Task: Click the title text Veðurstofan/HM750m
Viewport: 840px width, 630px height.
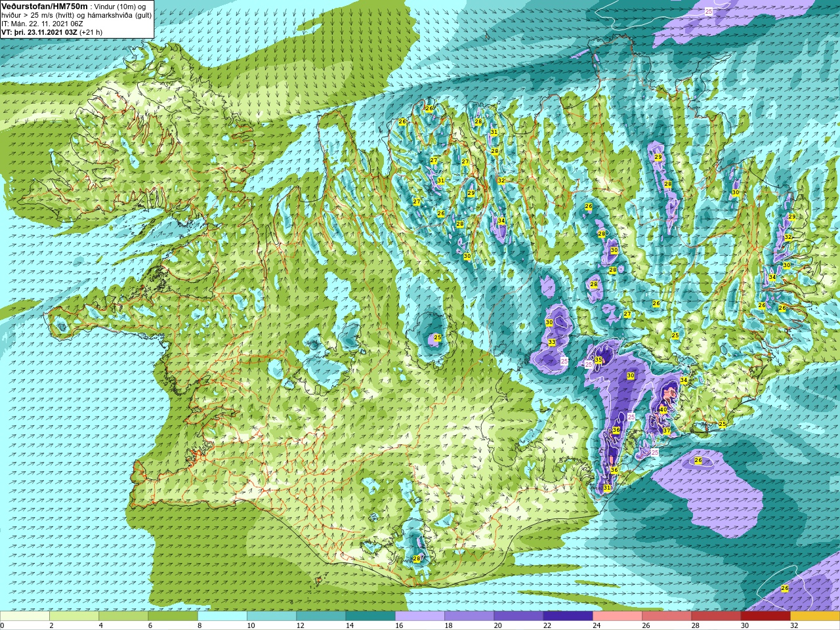Action: [45, 6]
